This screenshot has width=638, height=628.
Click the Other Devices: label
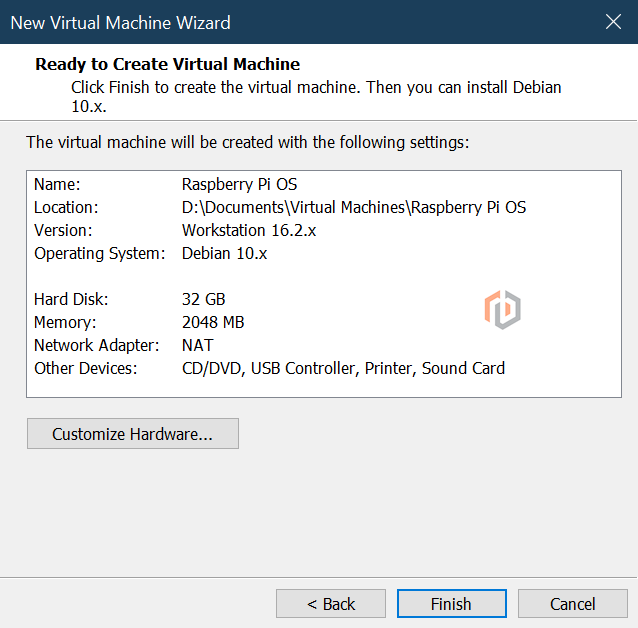85,368
